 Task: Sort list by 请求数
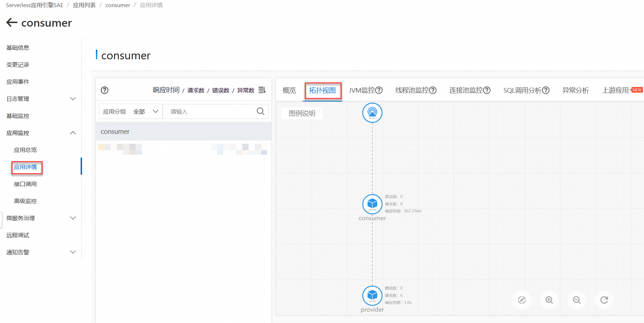pyautogui.click(x=196, y=90)
